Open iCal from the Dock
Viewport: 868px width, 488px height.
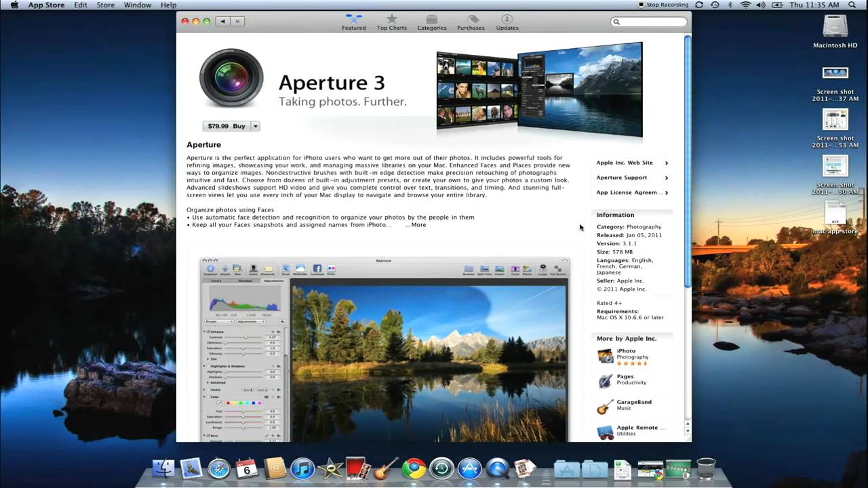(247, 468)
